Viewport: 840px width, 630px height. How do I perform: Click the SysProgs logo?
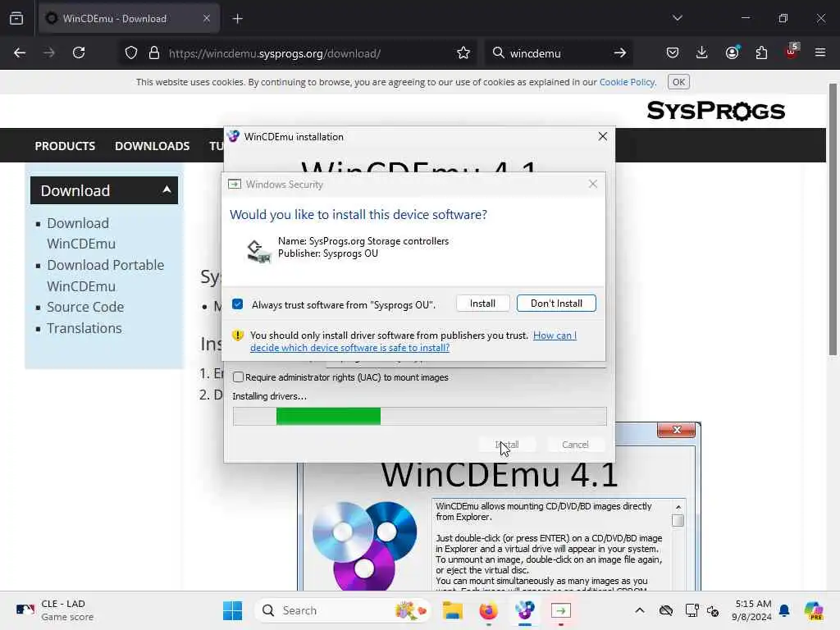point(715,111)
